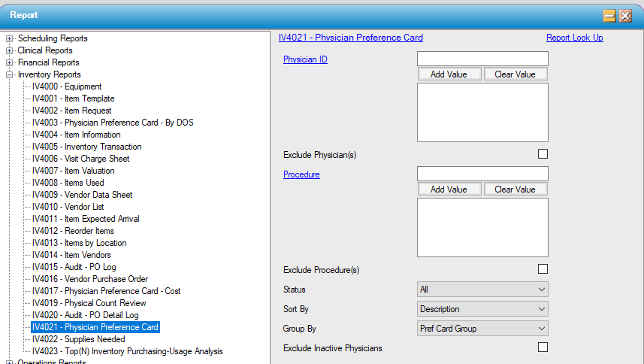Minimize the Report window
Viewport: 644px width, 364px height.
tap(610, 16)
